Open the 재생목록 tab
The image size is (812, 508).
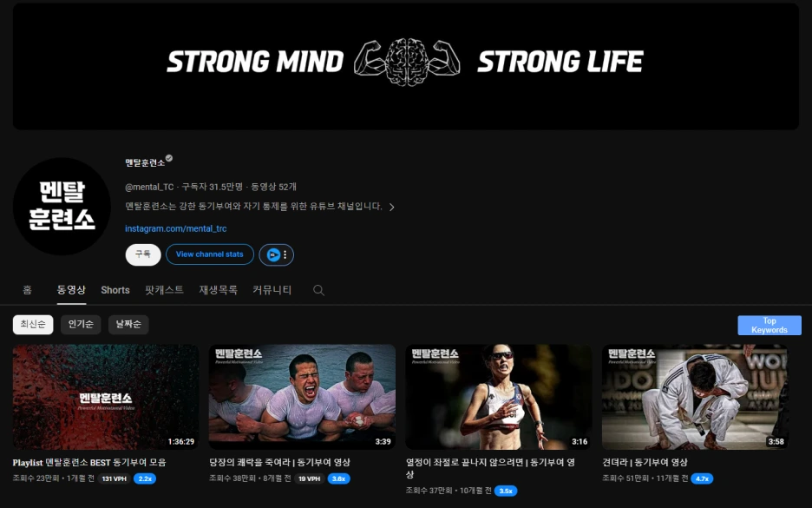coord(218,290)
